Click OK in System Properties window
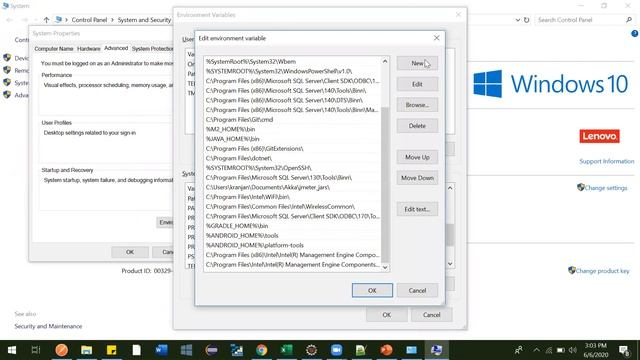The height and width of the screenshot is (360, 640). 130,252
